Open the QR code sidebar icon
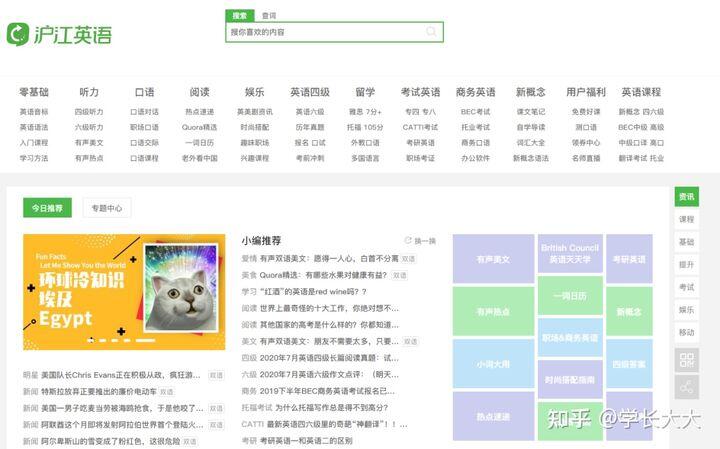 point(686,360)
